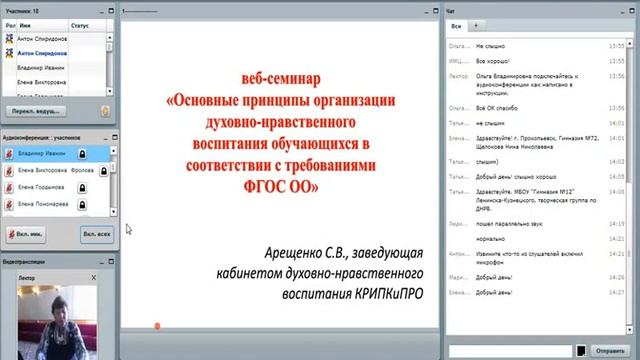Viewport: 640px width, 360px height.
Task: Click 'Вкл. всех' button
Action: [x=97, y=234]
